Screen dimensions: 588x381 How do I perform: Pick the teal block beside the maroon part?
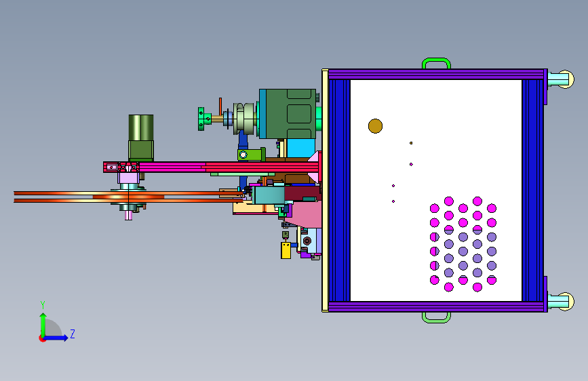click(268, 195)
